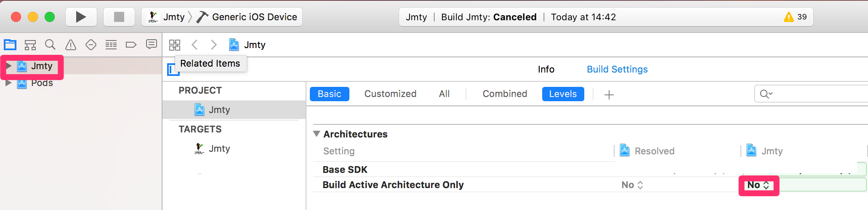Click the Stop button in toolbar
Image resolution: width=868 pixels, height=210 pixels.
point(119,17)
